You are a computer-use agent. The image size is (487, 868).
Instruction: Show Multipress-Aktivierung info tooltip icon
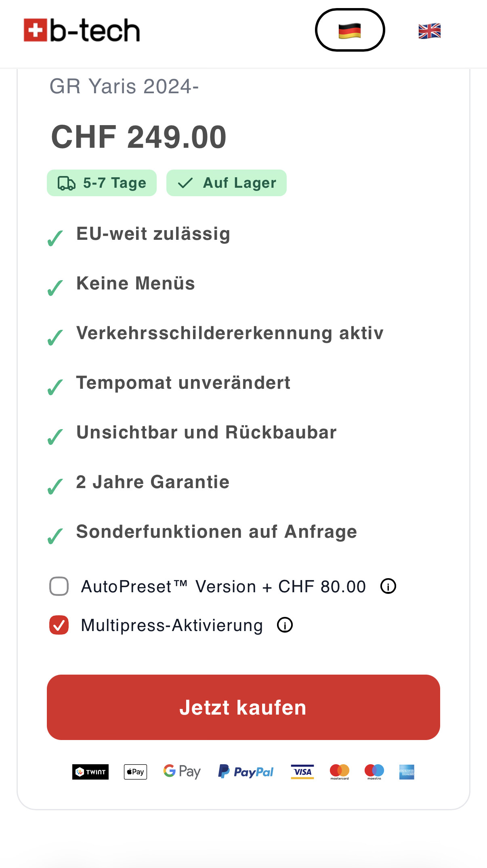(x=285, y=625)
